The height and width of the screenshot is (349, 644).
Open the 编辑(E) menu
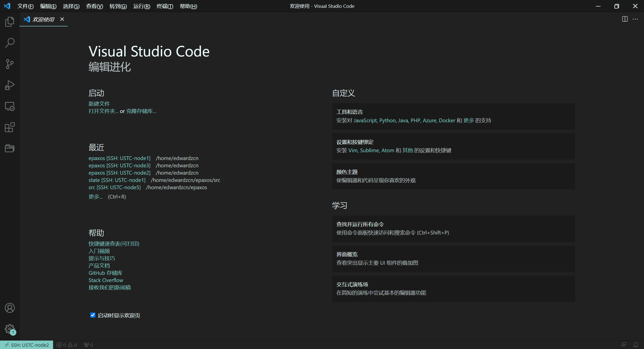click(48, 6)
